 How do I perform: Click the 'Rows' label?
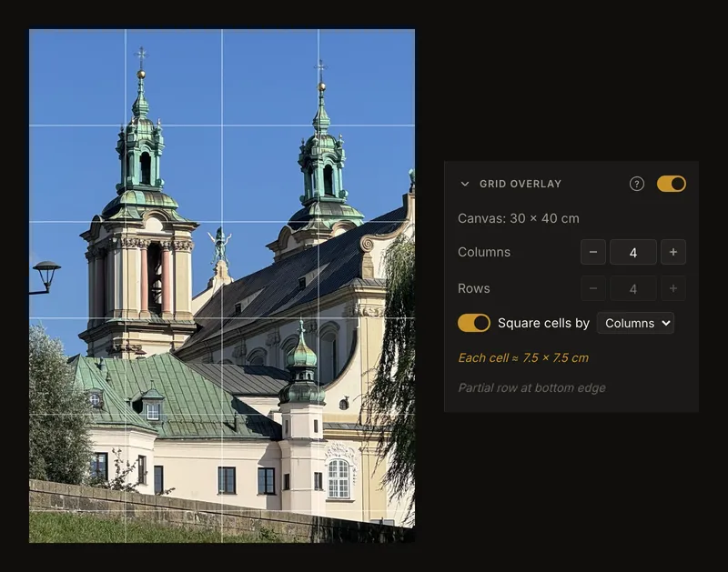473,288
